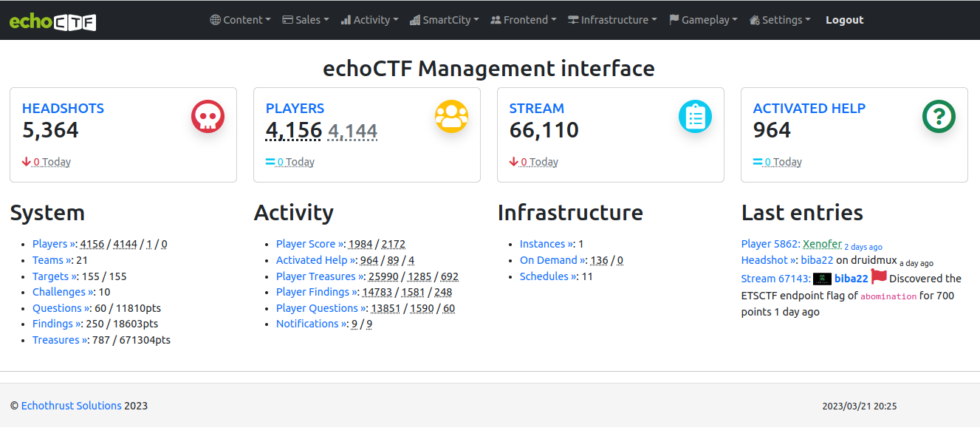Screen dimensions: 980x439
Task: Click the blue Stream clipboard icon
Action: coord(695,117)
